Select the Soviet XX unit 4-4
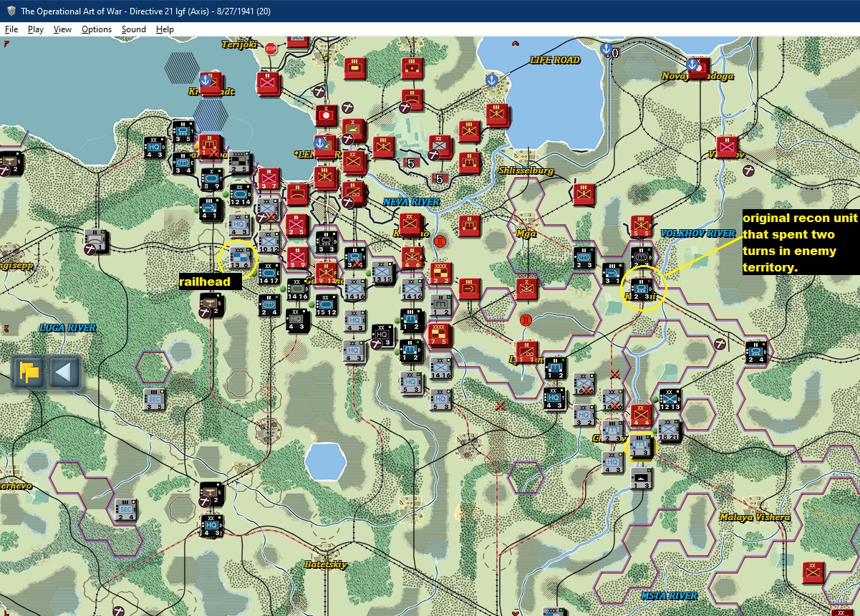Viewport: 860px width, 616px height. click(x=641, y=415)
